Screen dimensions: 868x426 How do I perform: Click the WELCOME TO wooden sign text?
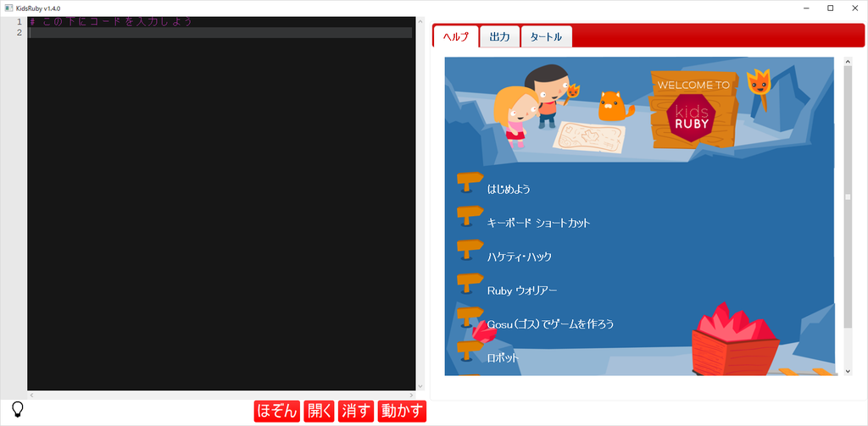(x=693, y=86)
